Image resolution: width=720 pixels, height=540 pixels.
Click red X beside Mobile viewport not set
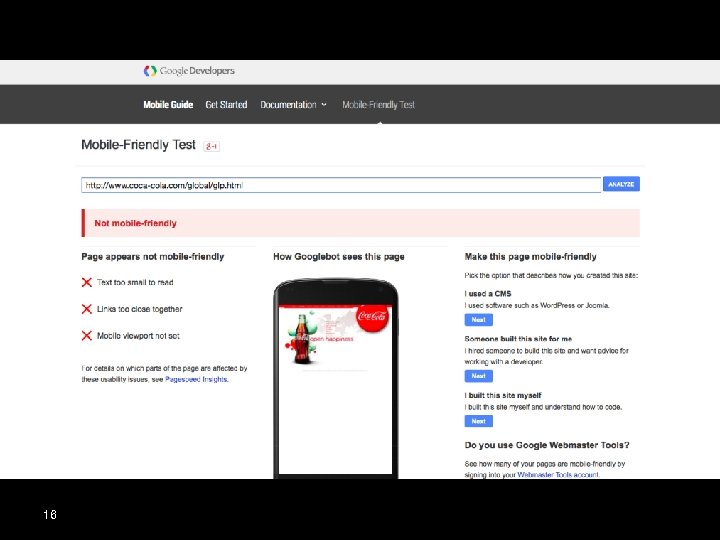tap(87, 336)
